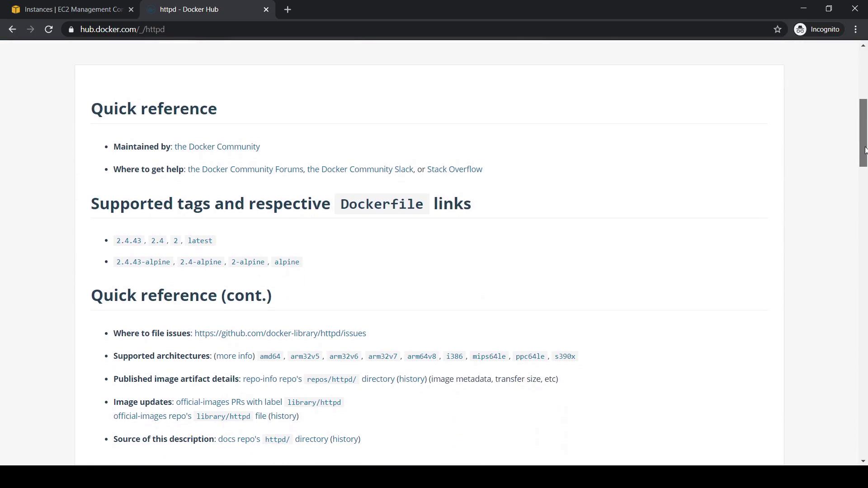The image size is (868, 488).
Task: Bookmark this page with star icon
Action: point(778,29)
